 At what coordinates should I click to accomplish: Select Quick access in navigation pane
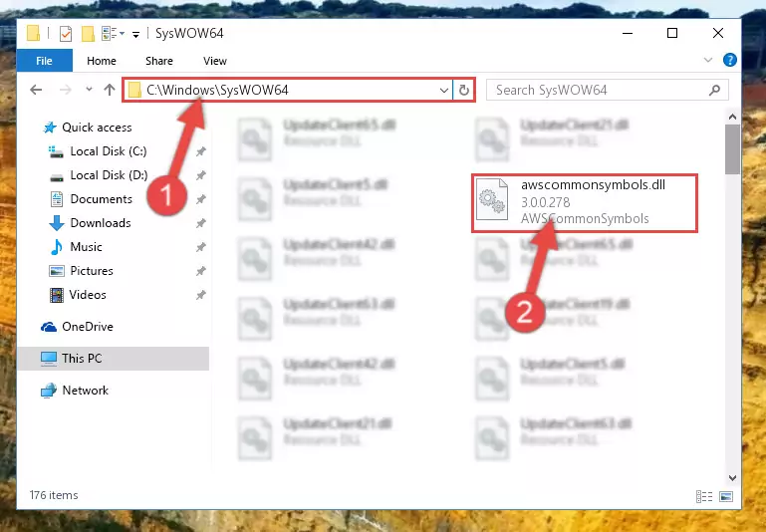click(x=97, y=128)
